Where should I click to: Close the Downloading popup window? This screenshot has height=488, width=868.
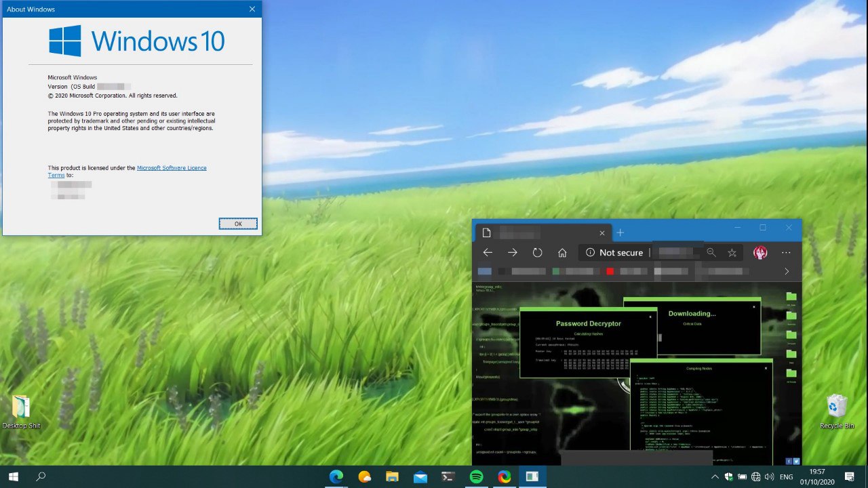point(754,306)
